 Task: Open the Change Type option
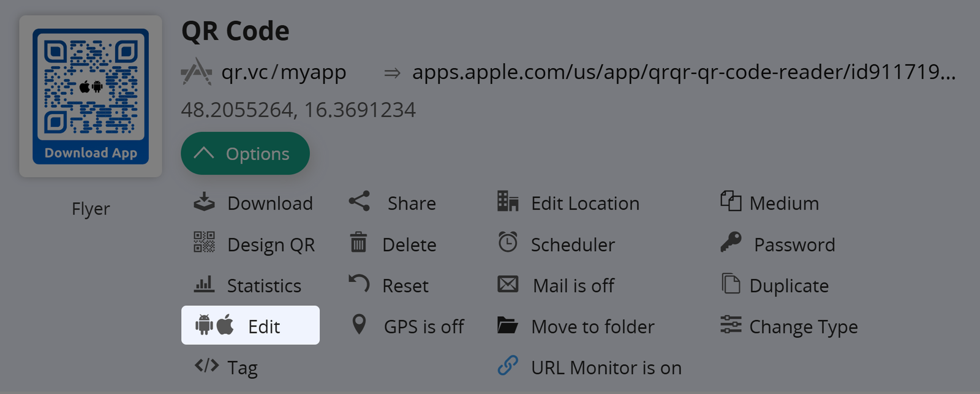(803, 327)
